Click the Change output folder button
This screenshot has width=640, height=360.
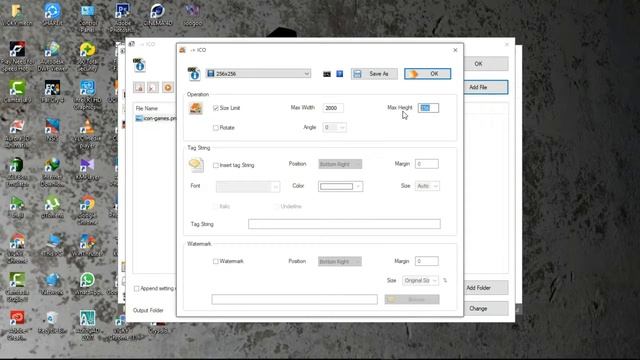[x=478, y=309]
